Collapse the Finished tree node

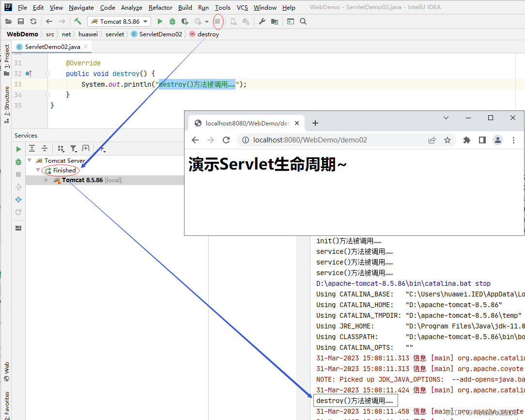click(38, 170)
